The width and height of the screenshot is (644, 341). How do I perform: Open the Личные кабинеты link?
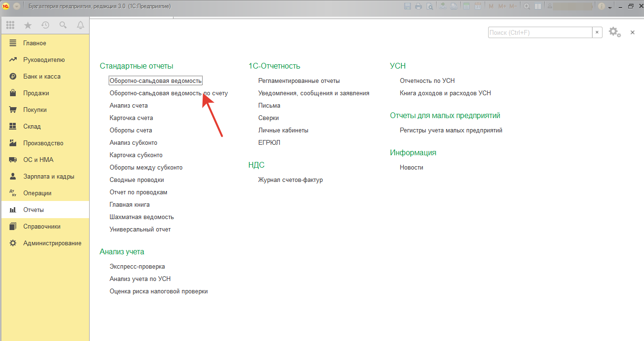(283, 130)
